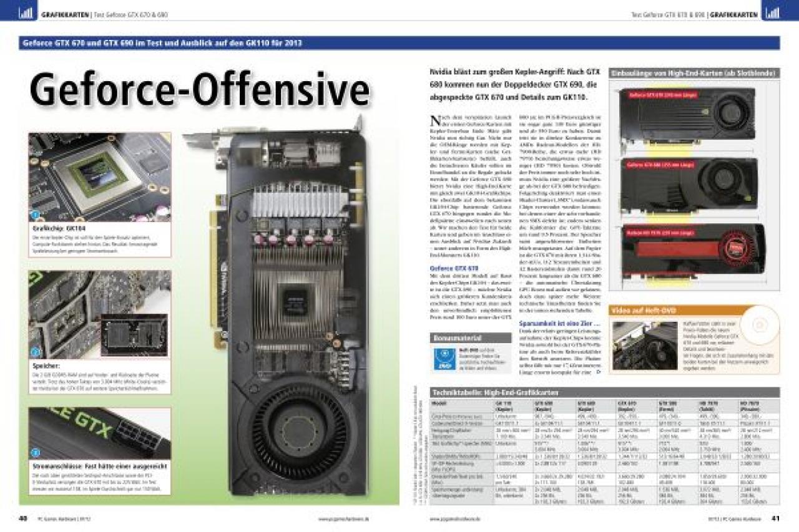Click the blue number marker beside Speicher caption
The width and height of the screenshot is (799, 532).
[x=35, y=352]
